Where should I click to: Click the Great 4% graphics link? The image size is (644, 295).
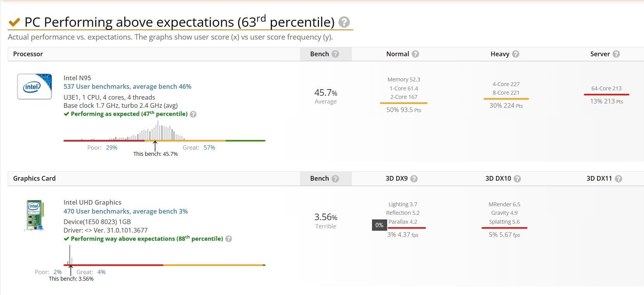coord(102,272)
